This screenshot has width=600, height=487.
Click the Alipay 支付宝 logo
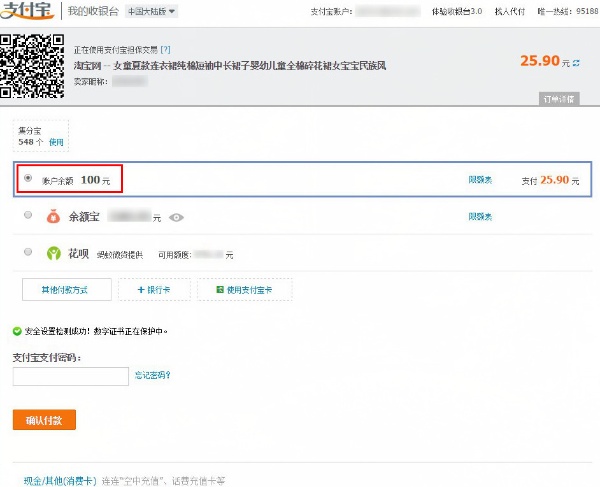click(29, 11)
